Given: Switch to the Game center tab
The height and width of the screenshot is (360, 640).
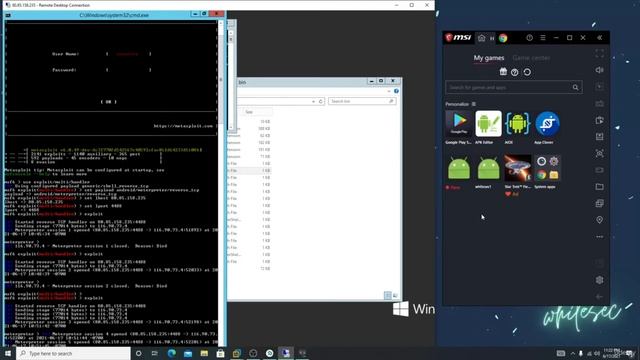Looking at the screenshot, I should [x=531, y=58].
